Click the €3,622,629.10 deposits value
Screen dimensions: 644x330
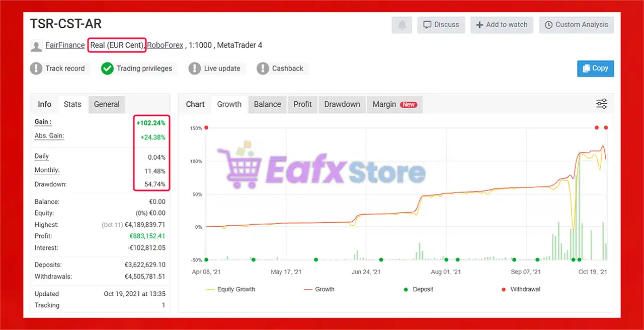click(x=145, y=265)
